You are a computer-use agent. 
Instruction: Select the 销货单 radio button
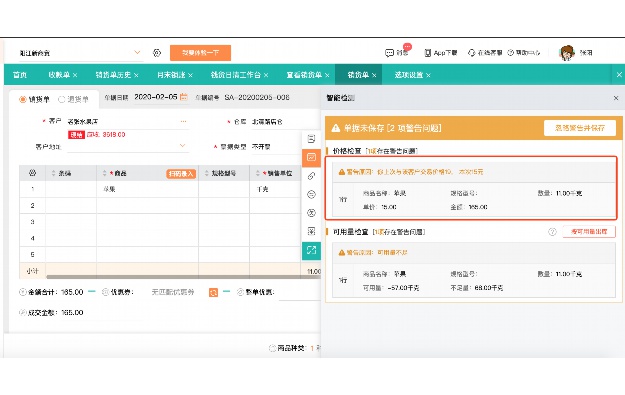(x=23, y=99)
